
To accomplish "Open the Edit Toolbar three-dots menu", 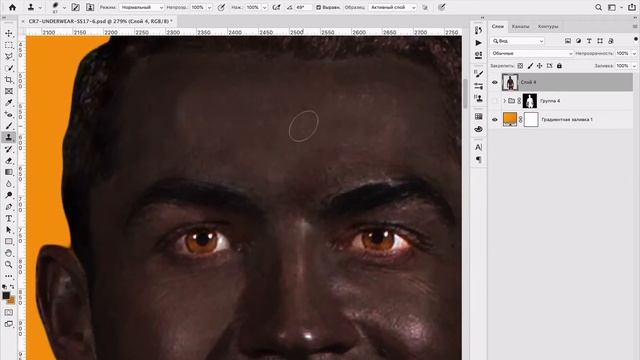I will coord(9,276).
